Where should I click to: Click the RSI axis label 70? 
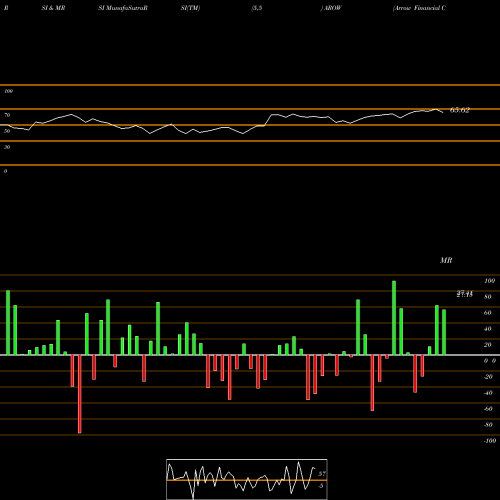tap(7, 115)
